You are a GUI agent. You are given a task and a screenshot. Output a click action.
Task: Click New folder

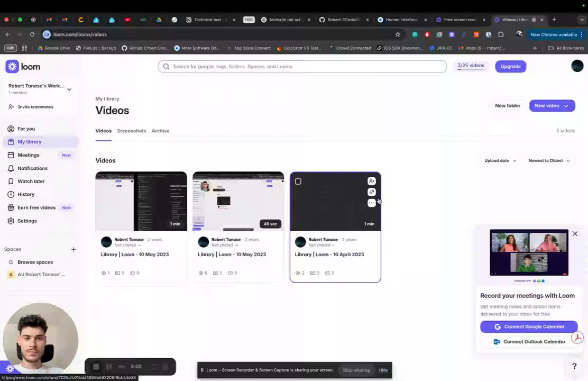click(x=508, y=106)
